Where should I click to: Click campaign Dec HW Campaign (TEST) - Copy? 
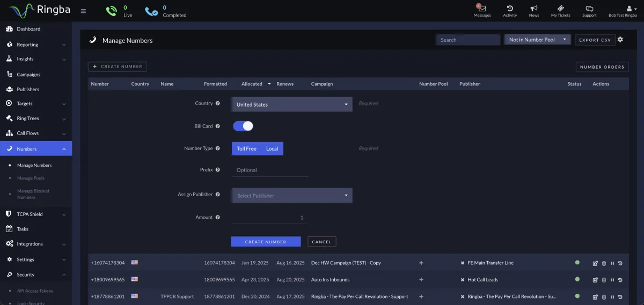tap(346, 263)
